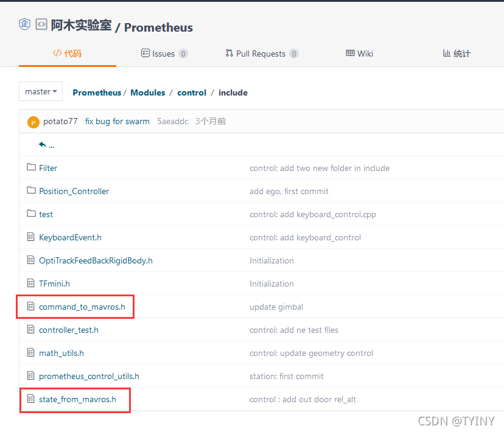Open commit 'add ego, first commit'
The height and width of the screenshot is (432, 504).
point(289,192)
